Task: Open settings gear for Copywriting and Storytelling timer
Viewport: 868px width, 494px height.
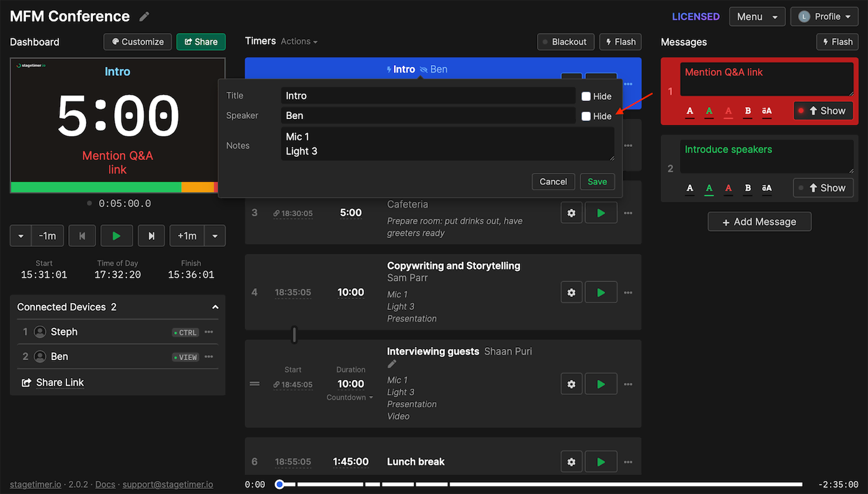Action: tap(571, 292)
